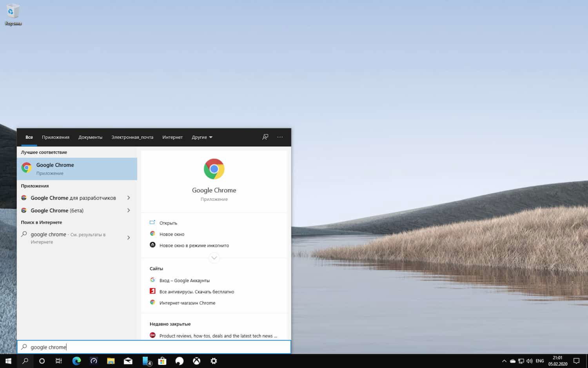588x368 pixels.
Task: Switch to the Документы search tab
Action: point(90,137)
